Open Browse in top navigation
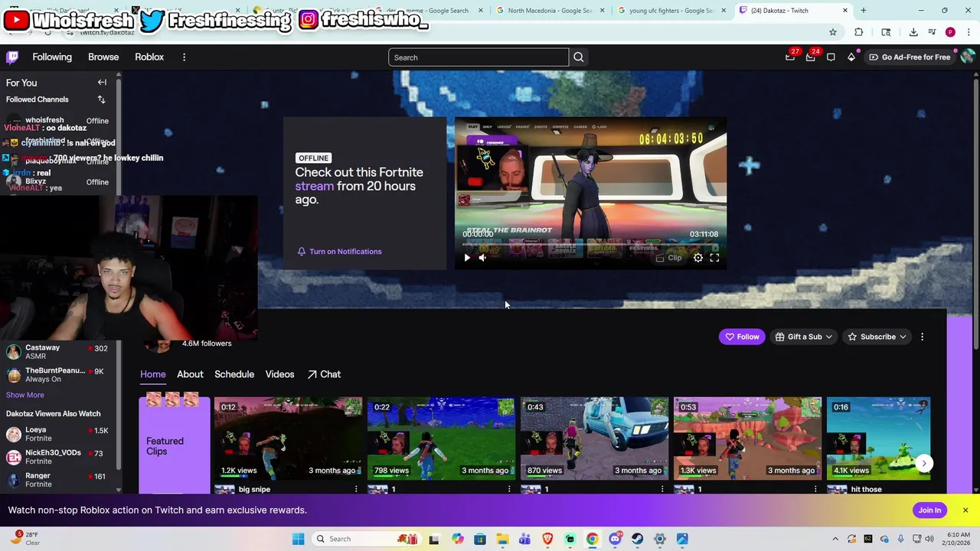 pos(103,57)
